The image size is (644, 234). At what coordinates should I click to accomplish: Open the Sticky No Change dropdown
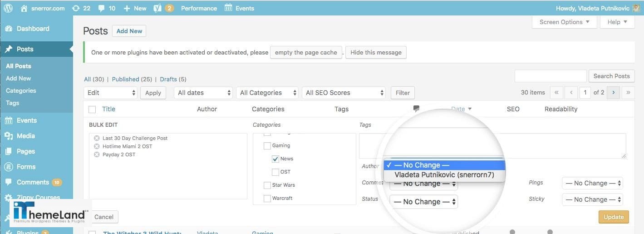click(592, 199)
